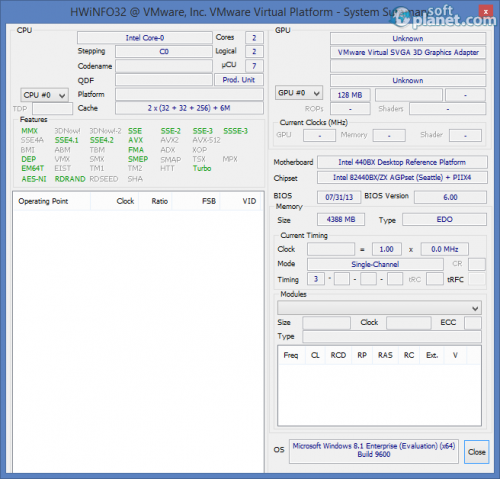
Task: Click the ROPs value field
Action: coord(350,109)
